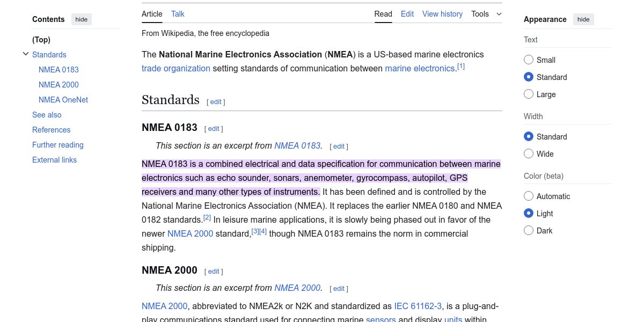644x322 pixels.
Task: Choose Dark color mode
Action: click(x=529, y=231)
